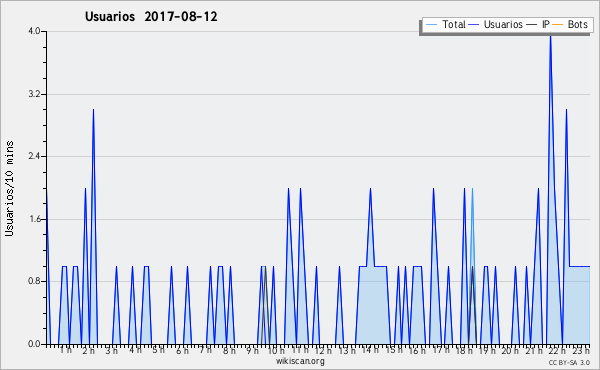Click the '5 h' x-axis label
This screenshot has height=370, width=600.
[158, 350]
